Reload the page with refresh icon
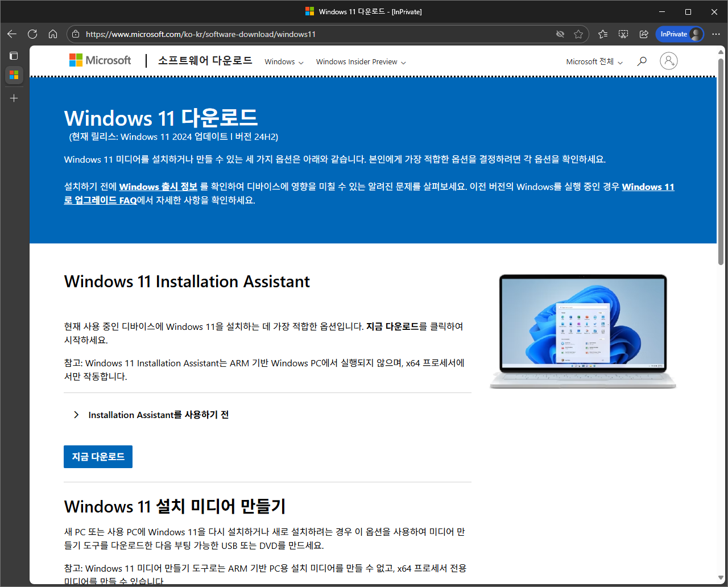 coord(32,34)
